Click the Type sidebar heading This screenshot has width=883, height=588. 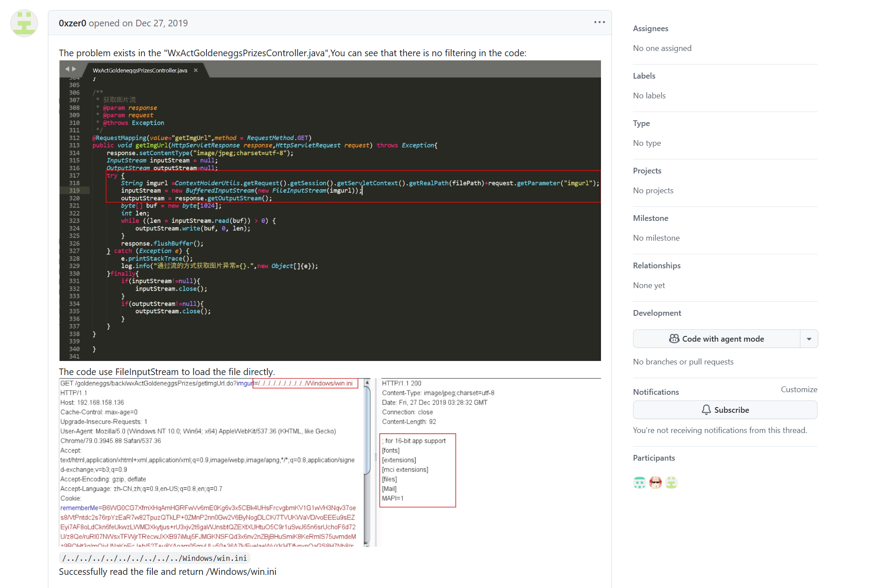pos(641,123)
